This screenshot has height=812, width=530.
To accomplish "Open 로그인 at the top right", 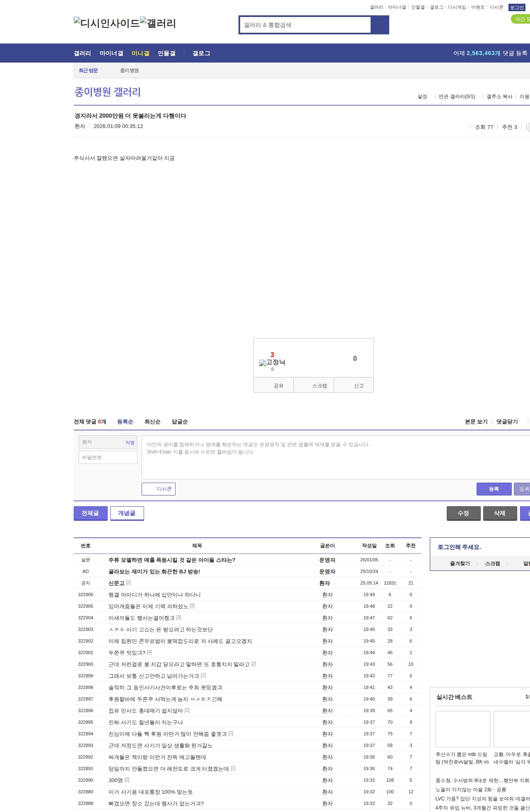I will tap(517, 7).
